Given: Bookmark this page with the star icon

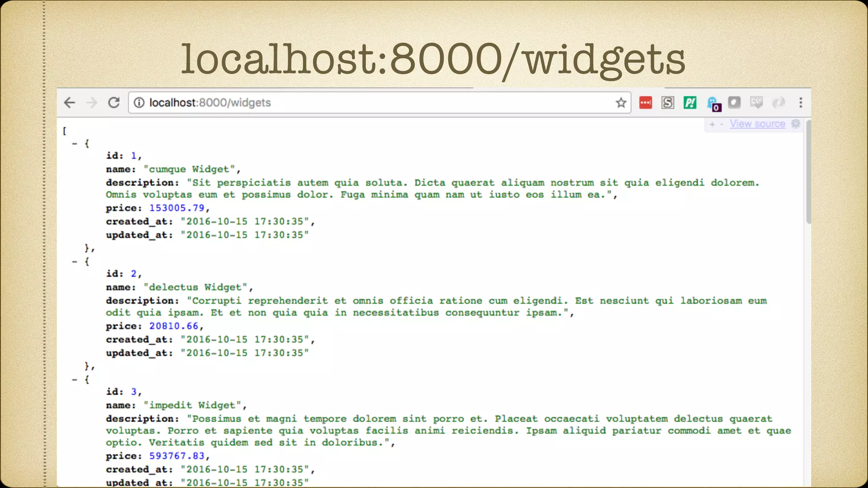Looking at the screenshot, I should (621, 103).
